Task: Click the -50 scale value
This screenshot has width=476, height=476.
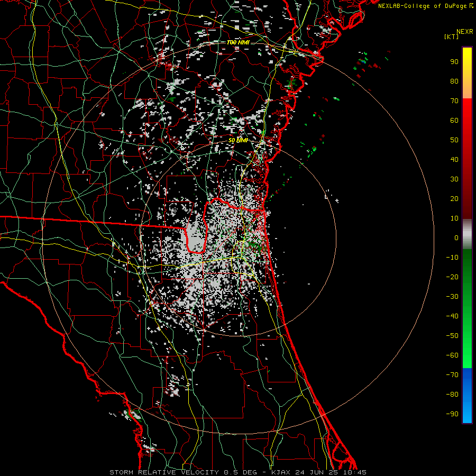Action: point(452,336)
